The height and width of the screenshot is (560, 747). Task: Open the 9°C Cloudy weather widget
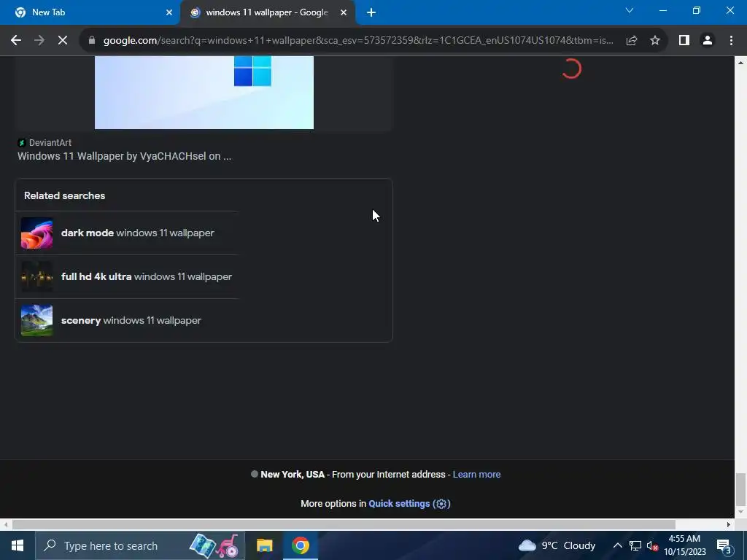click(557, 545)
